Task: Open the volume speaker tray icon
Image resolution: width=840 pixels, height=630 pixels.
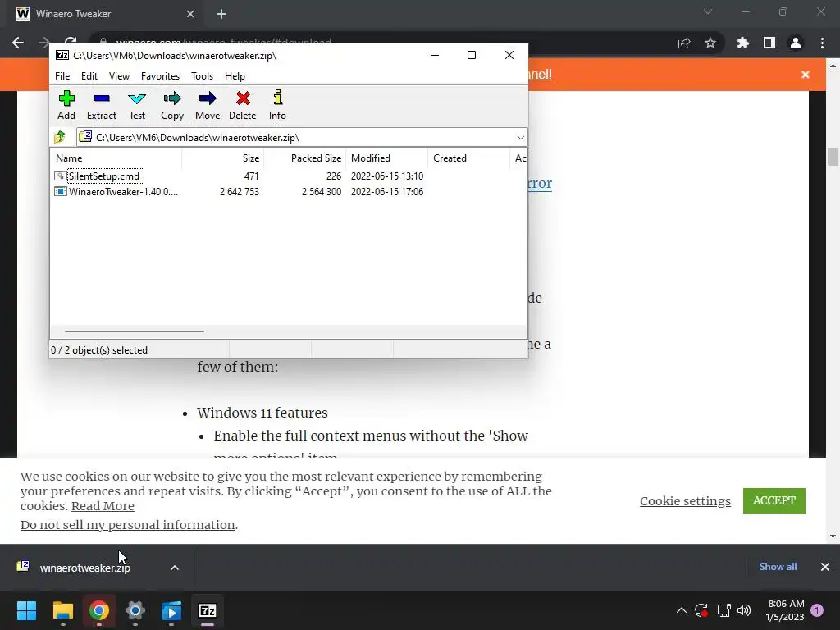Action: [x=744, y=610]
